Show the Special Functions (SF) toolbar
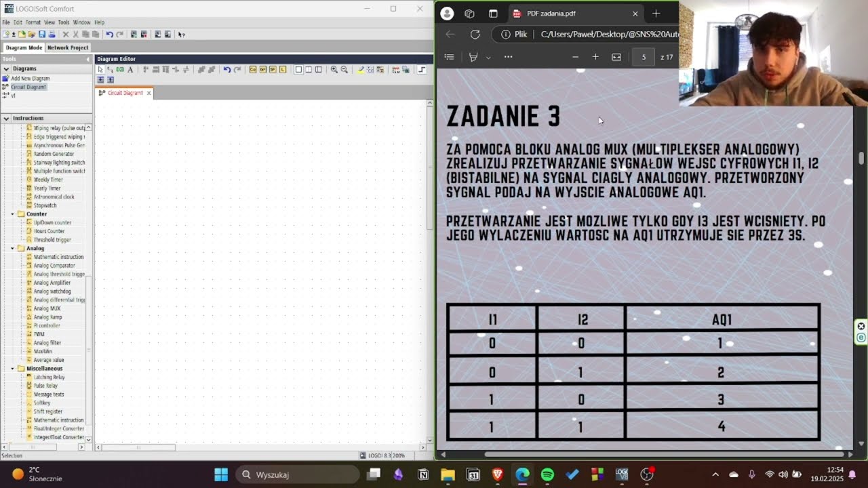 tap(273, 69)
